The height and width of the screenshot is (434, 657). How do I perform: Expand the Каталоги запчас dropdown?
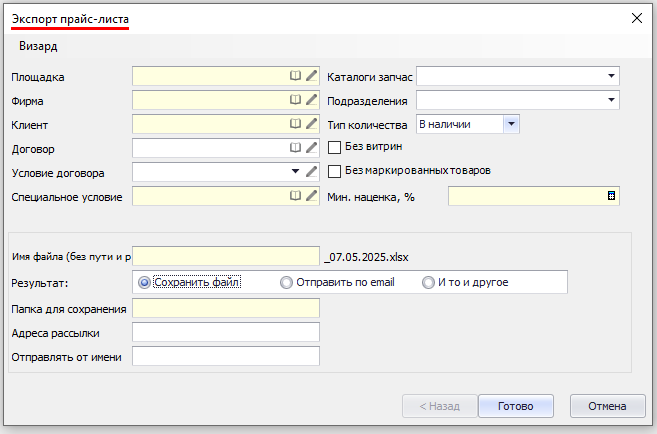(610, 76)
